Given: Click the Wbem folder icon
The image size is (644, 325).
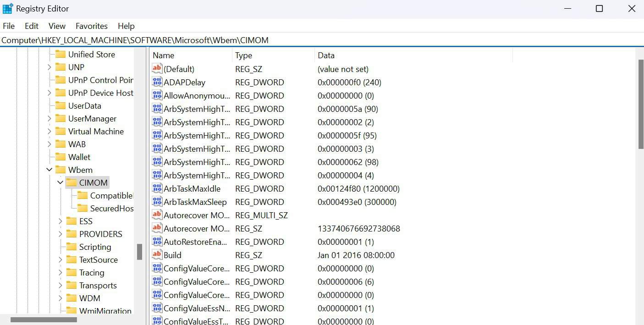Looking at the screenshot, I should coord(61,170).
